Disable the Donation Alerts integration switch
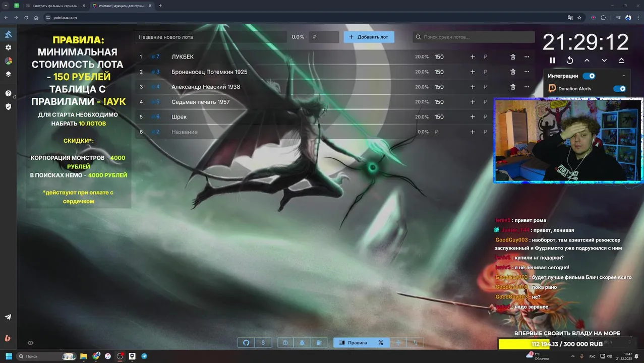The width and height of the screenshot is (644, 363). 619,89
